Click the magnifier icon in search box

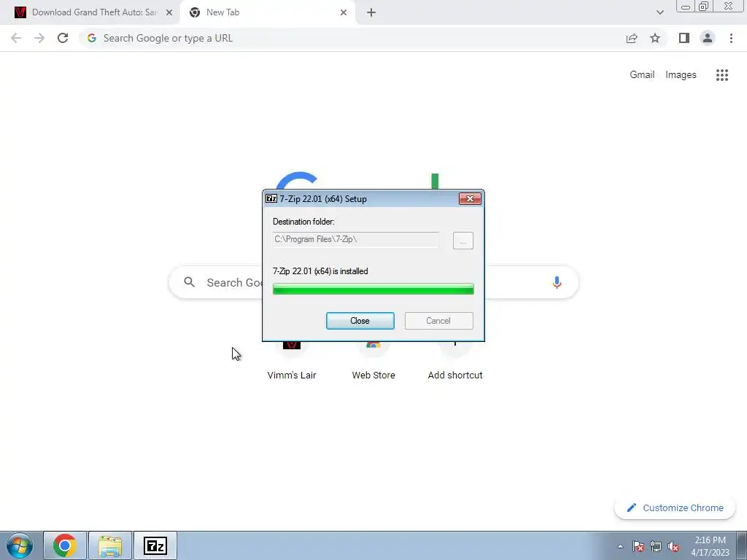coord(189,282)
